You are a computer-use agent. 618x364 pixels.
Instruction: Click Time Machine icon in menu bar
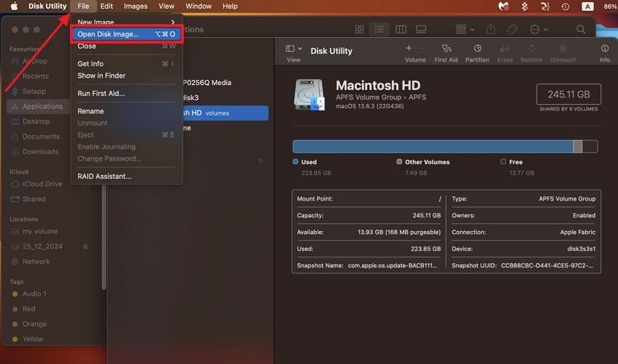566,7
